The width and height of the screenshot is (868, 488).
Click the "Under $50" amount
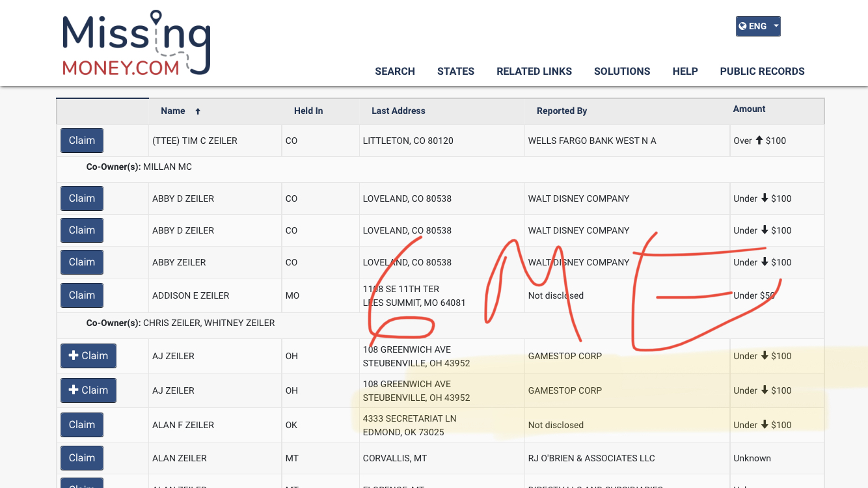(754, 296)
